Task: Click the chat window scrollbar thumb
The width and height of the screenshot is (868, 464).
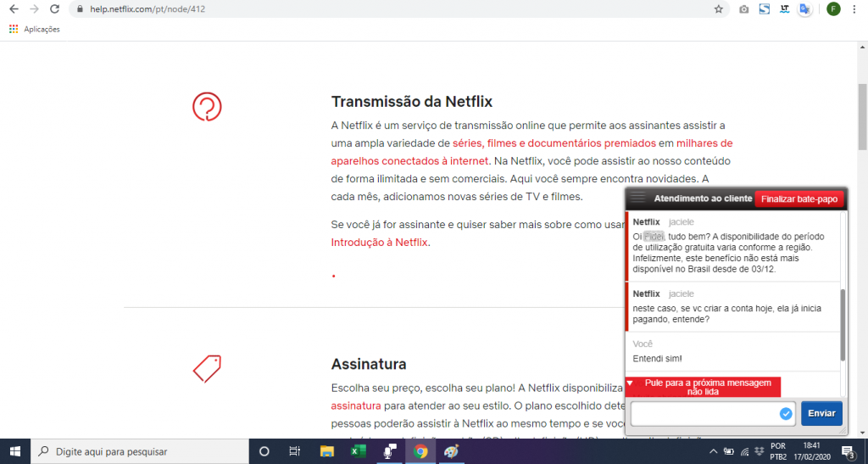Action: pyautogui.click(x=843, y=325)
